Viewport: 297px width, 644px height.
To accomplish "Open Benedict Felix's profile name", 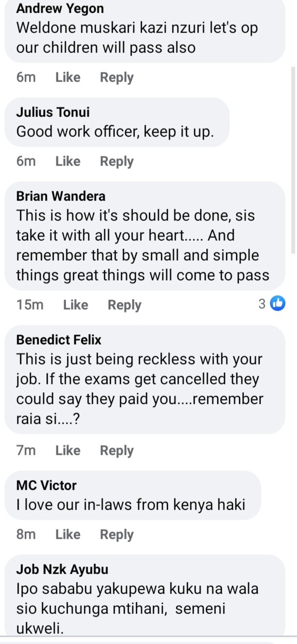I will pos(59,340).
